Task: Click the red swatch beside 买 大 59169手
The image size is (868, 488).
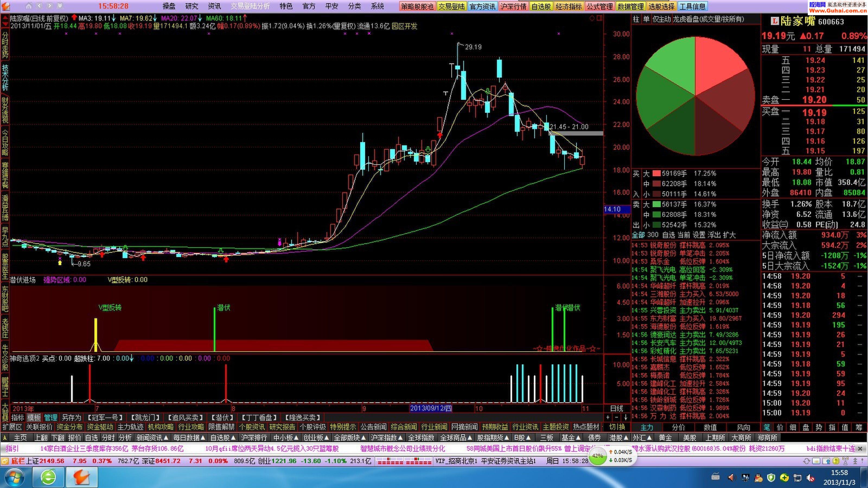Action: point(656,174)
